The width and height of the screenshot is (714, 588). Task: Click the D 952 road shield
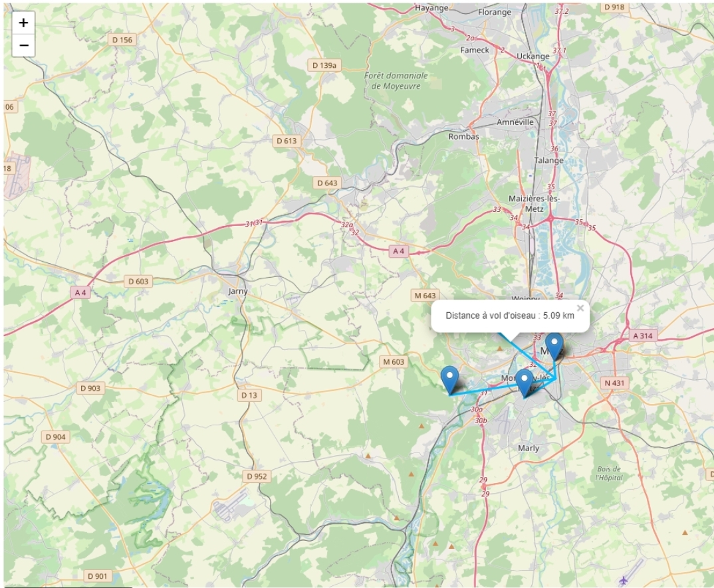(257, 476)
